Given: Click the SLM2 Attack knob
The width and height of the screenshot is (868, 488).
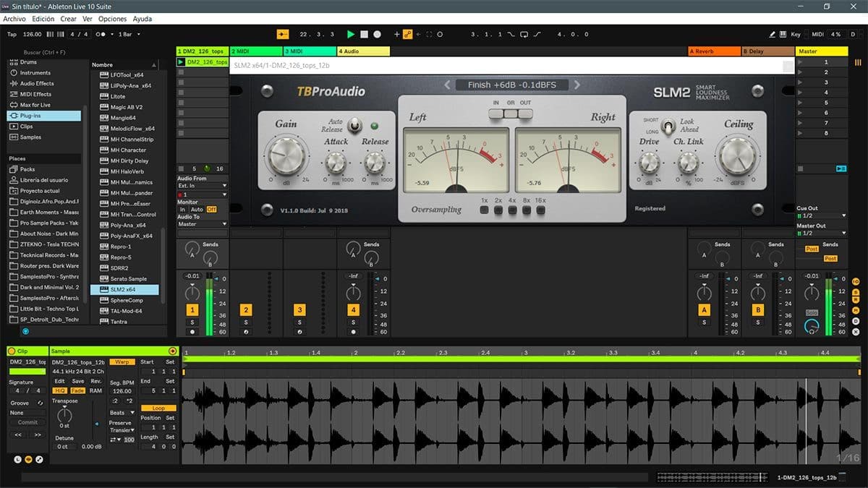Looking at the screenshot, I should pos(335,163).
